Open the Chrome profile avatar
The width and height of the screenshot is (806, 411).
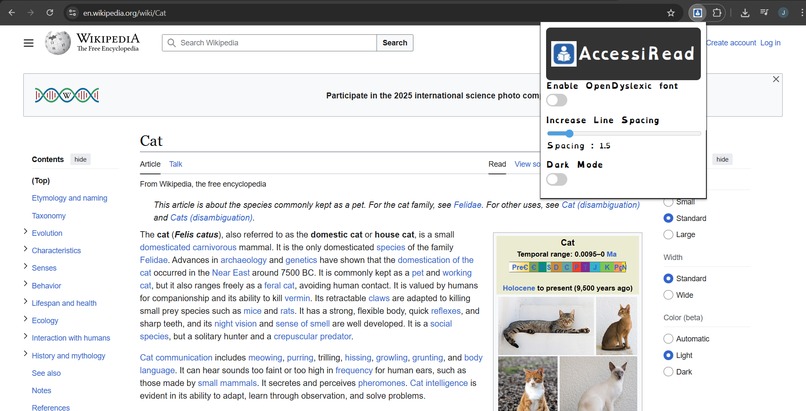pos(783,13)
